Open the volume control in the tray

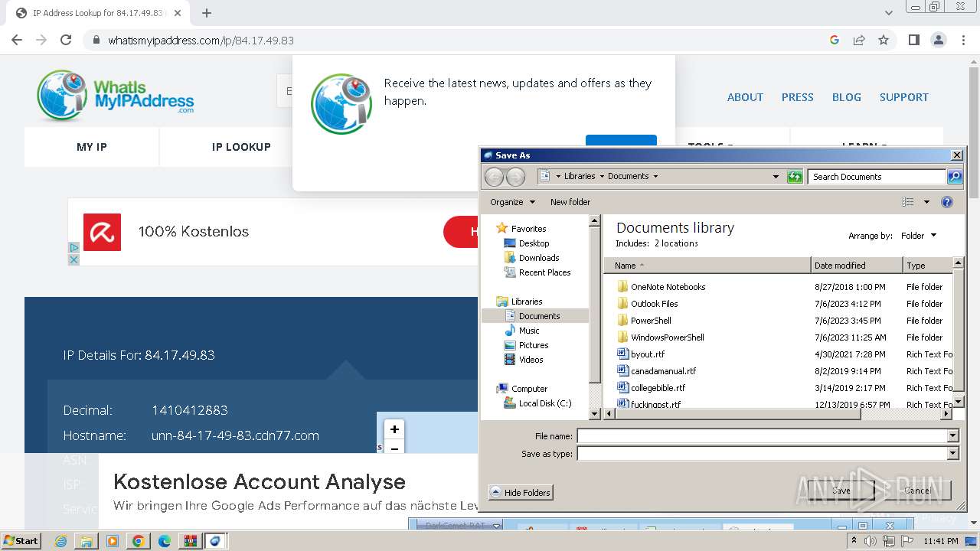[871, 541]
